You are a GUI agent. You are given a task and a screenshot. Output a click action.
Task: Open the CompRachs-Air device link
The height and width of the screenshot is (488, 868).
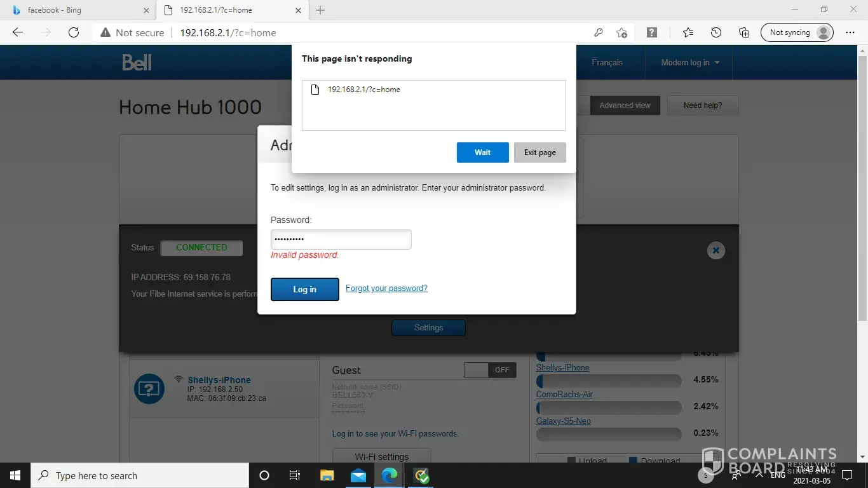[x=564, y=395]
